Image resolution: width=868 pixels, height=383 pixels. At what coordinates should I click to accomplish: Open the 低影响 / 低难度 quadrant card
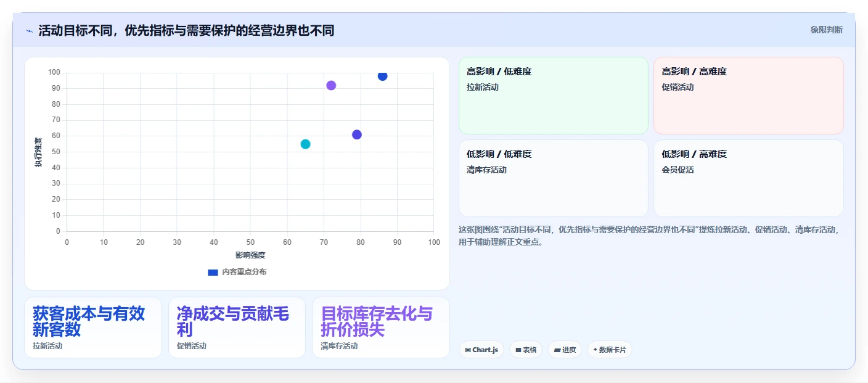(x=553, y=178)
